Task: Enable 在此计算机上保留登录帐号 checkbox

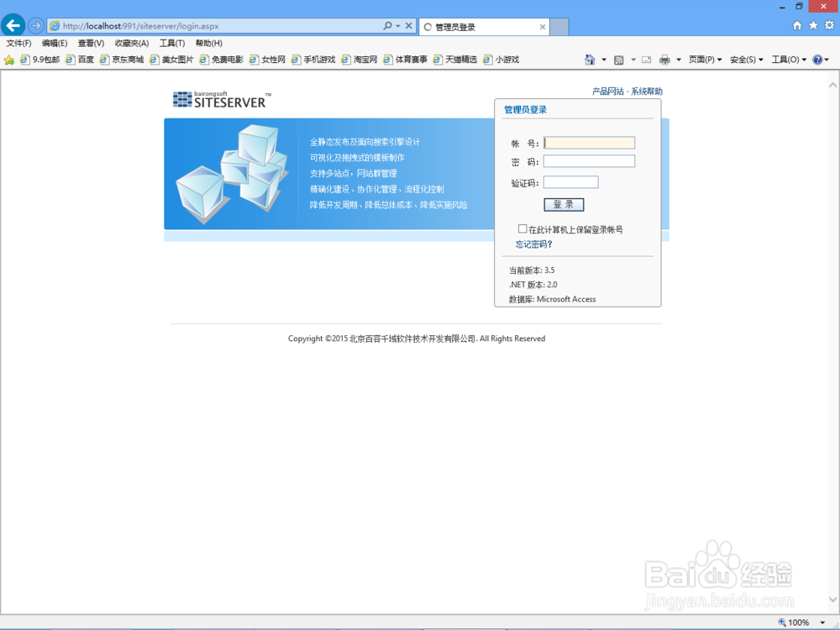Action: point(522,228)
